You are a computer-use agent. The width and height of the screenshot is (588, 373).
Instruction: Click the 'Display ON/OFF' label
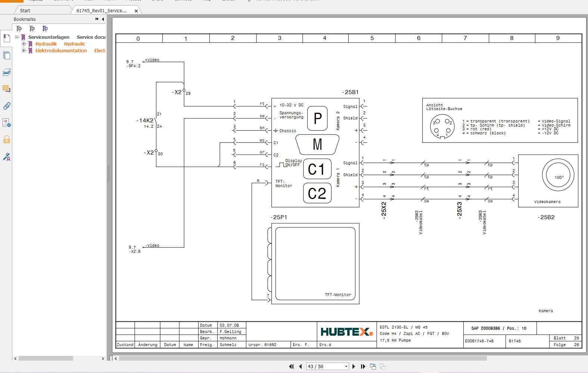click(294, 163)
